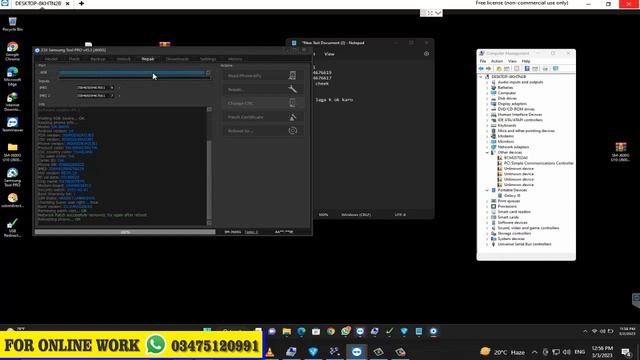Click UTF-8 encoding in Notepad status bar

pyautogui.click(x=400, y=215)
